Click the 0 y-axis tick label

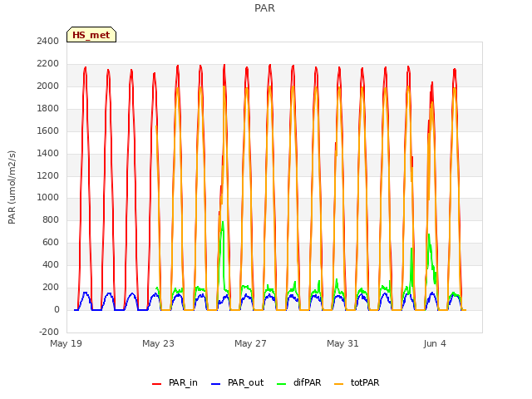[57, 309]
